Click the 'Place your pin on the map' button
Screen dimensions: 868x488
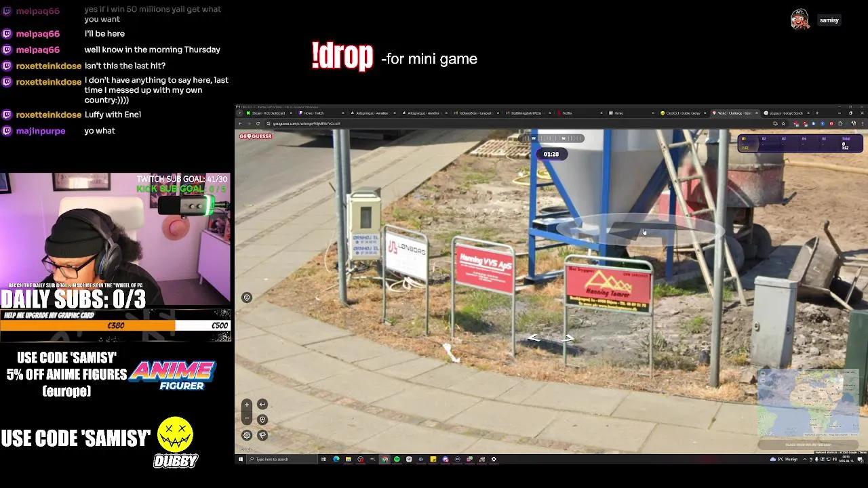tap(808, 445)
